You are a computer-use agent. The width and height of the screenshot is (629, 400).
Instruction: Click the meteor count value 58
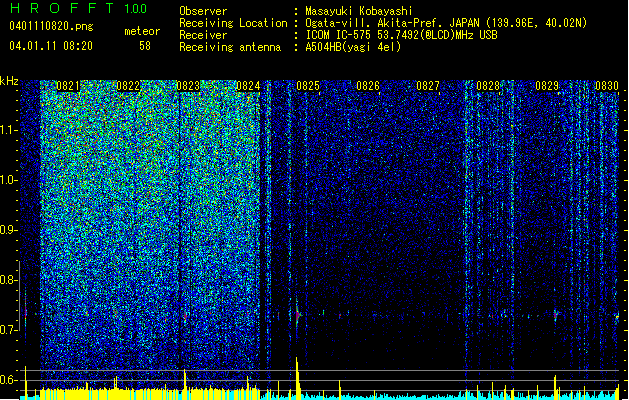tap(145, 46)
